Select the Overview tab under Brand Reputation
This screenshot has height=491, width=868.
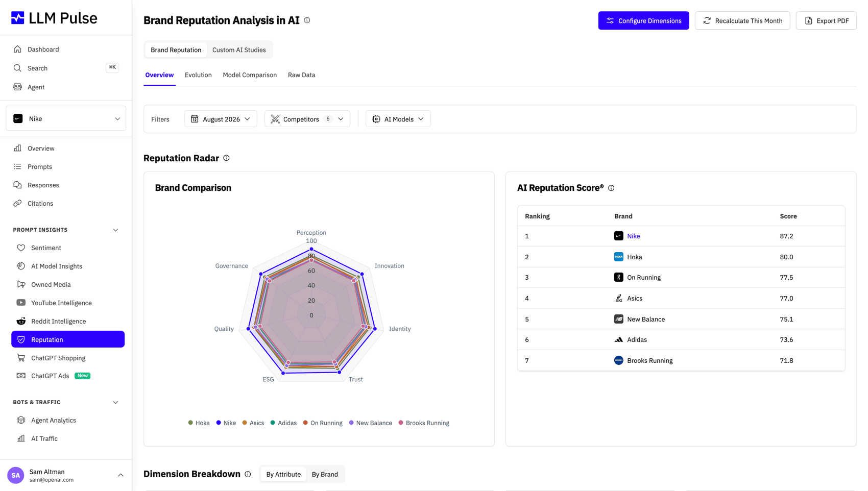pos(159,76)
